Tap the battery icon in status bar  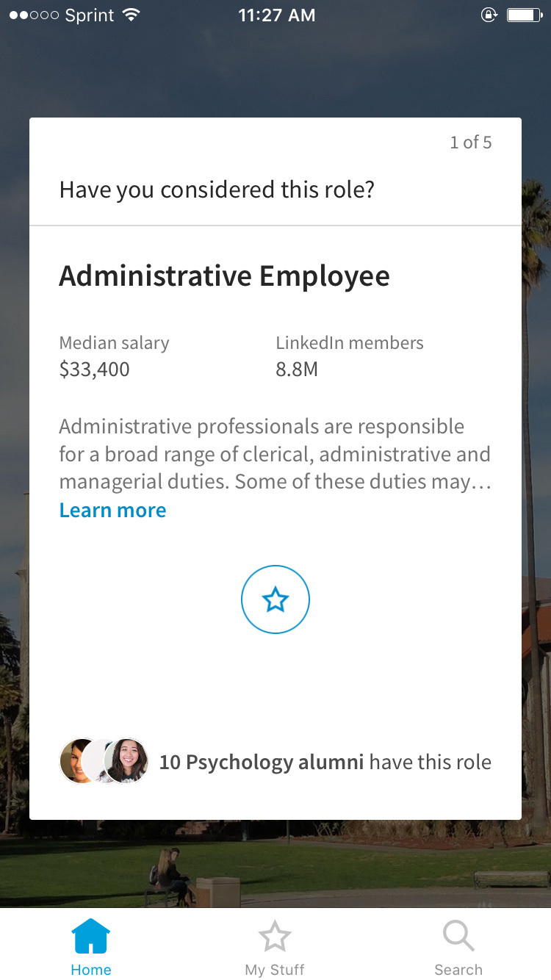pos(525,15)
